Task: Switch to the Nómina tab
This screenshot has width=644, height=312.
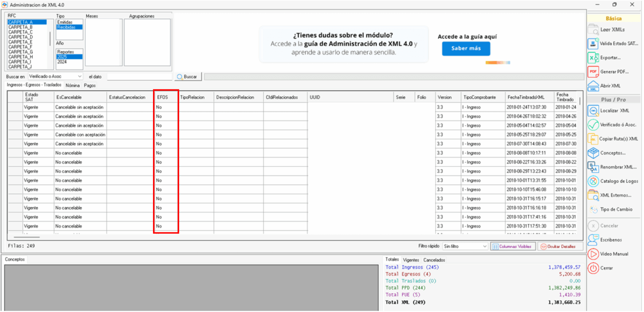Action: point(73,85)
